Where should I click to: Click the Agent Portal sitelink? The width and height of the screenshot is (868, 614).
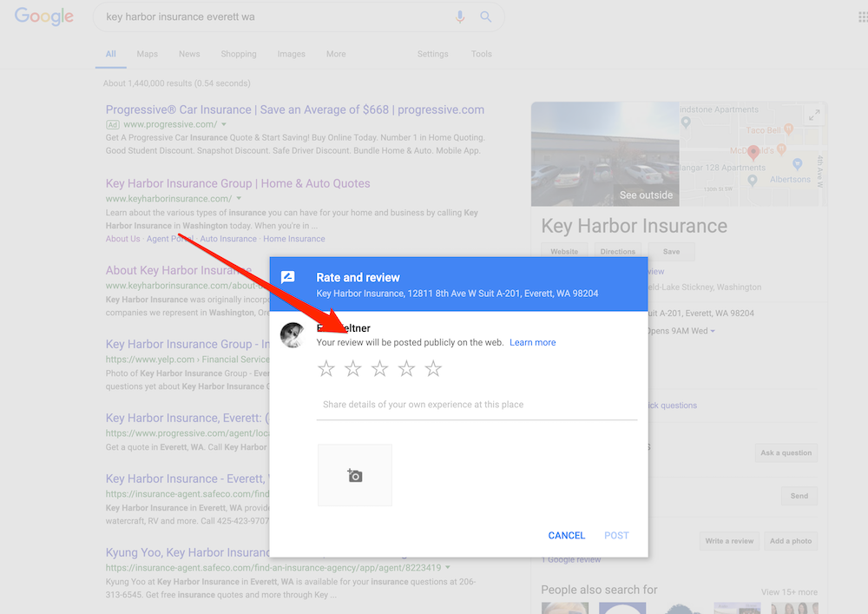[170, 239]
